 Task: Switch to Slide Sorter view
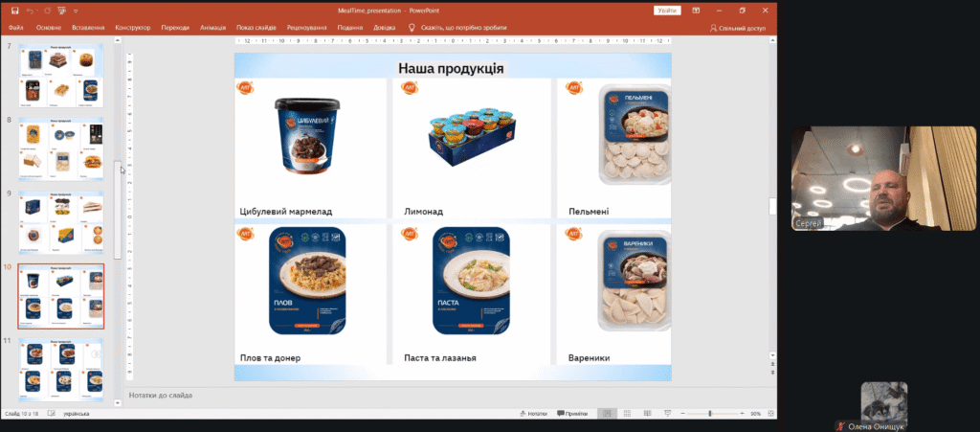click(x=626, y=414)
